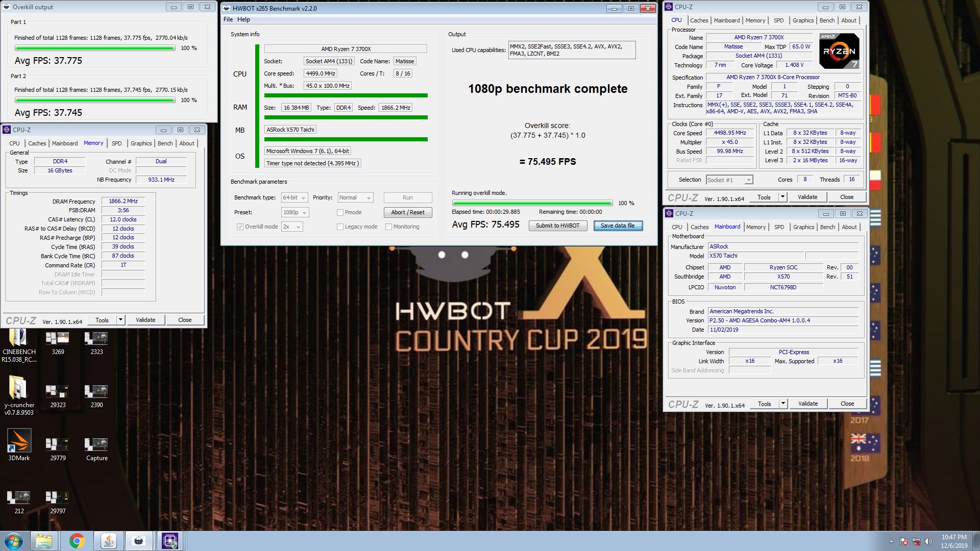The width and height of the screenshot is (980, 551).
Task: Enable the Monitoring checkbox
Action: coord(388,227)
